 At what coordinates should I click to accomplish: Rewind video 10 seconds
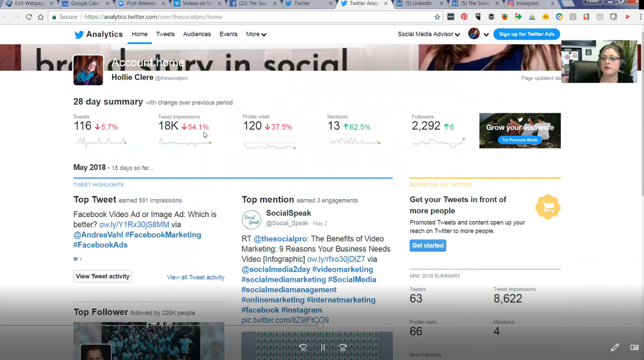pos(303,348)
